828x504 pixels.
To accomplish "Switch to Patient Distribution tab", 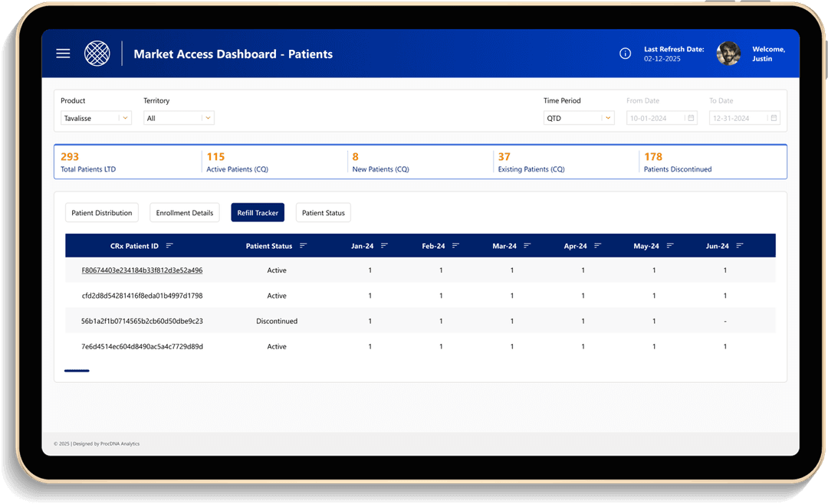I will pos(102,213).
